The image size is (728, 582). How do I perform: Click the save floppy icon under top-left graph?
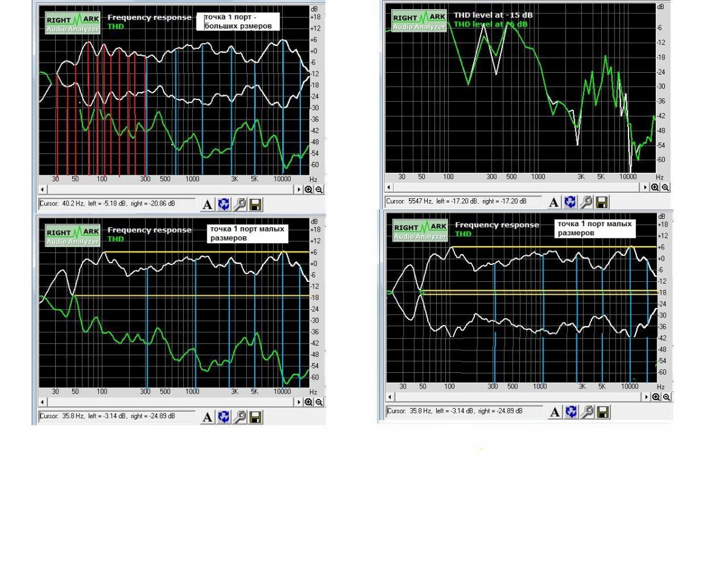click(x=255, y=204)
